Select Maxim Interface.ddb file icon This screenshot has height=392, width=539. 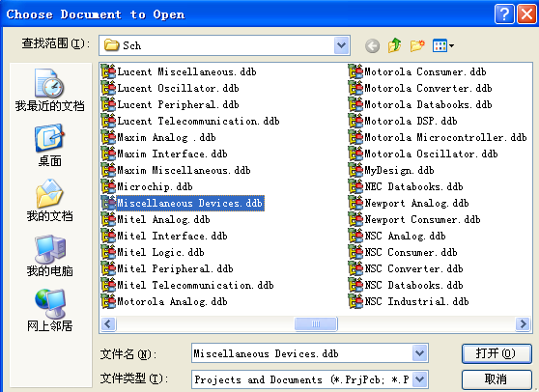point(108,154)
